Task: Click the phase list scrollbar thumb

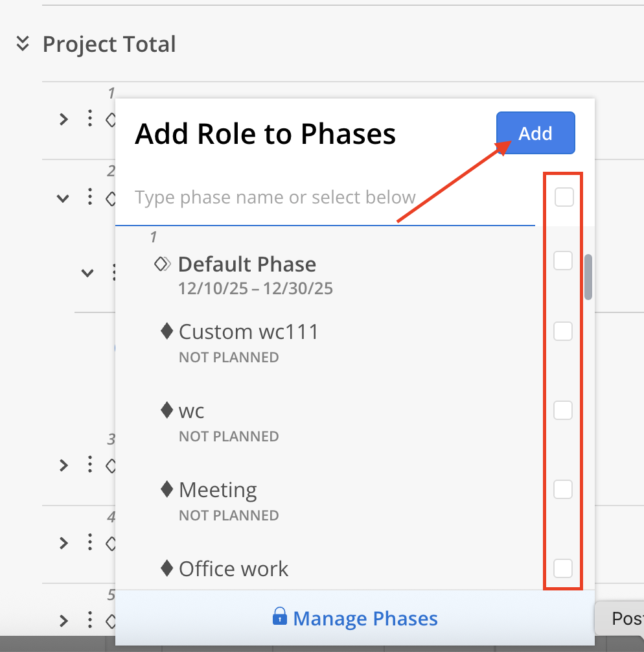Action: point(588,277)
